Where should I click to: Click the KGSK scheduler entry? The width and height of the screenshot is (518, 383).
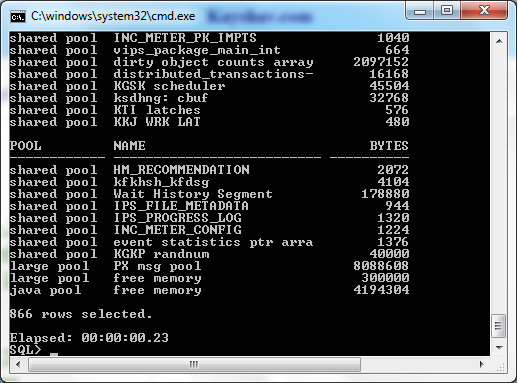[169, 86]
